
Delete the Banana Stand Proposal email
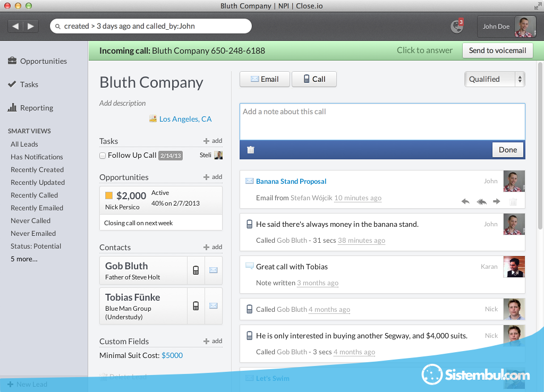click(513, 201)
